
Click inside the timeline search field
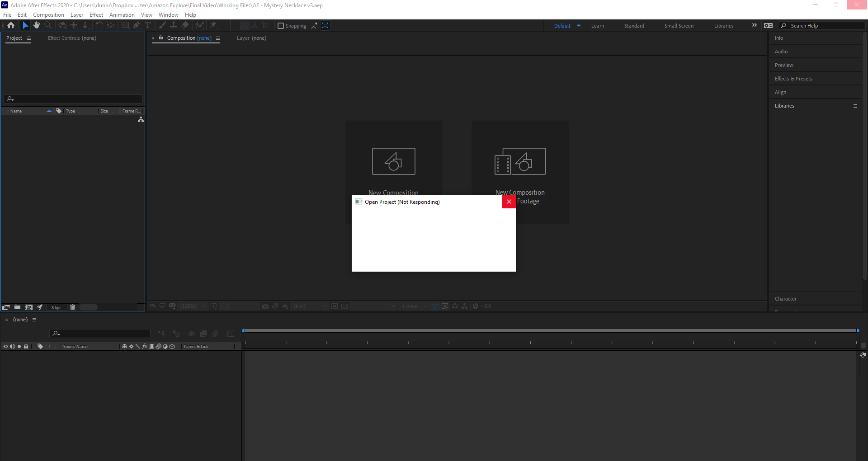tap(99, 334)
